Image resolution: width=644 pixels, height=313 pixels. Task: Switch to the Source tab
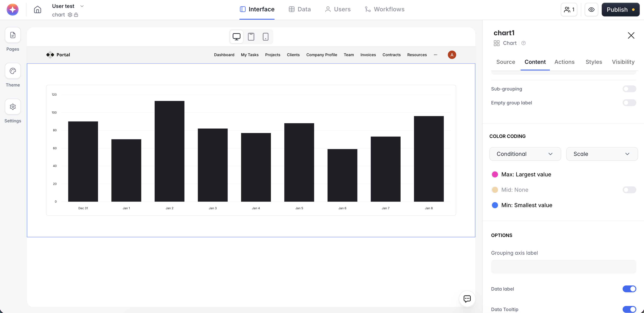[505, 62]
